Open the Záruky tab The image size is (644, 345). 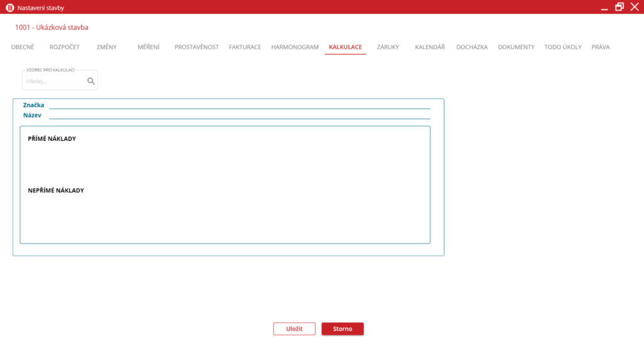(387, 47)
